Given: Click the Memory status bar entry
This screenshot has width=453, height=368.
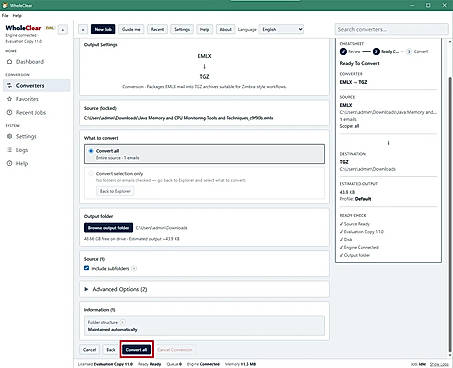Looking at the screenshot, I should [x=240, y=364].
